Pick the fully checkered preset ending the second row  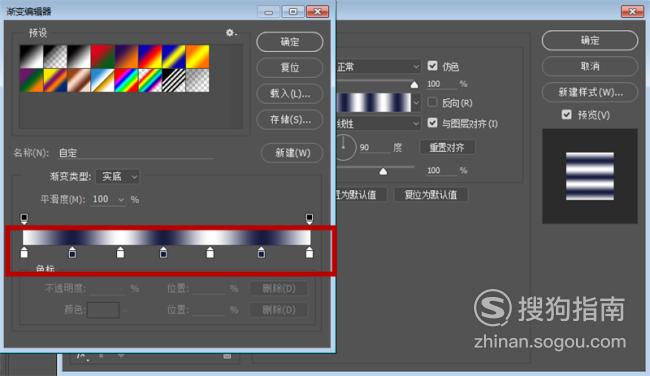pos(197,80)
